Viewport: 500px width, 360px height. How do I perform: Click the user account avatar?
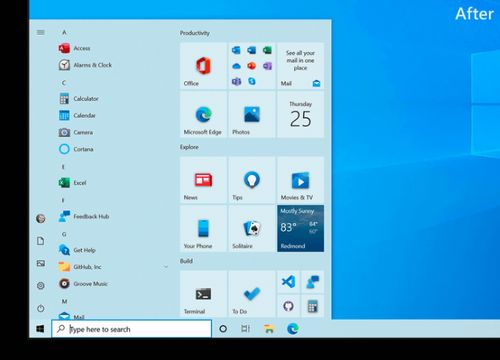pyautogui.click(x=41, y=219)
